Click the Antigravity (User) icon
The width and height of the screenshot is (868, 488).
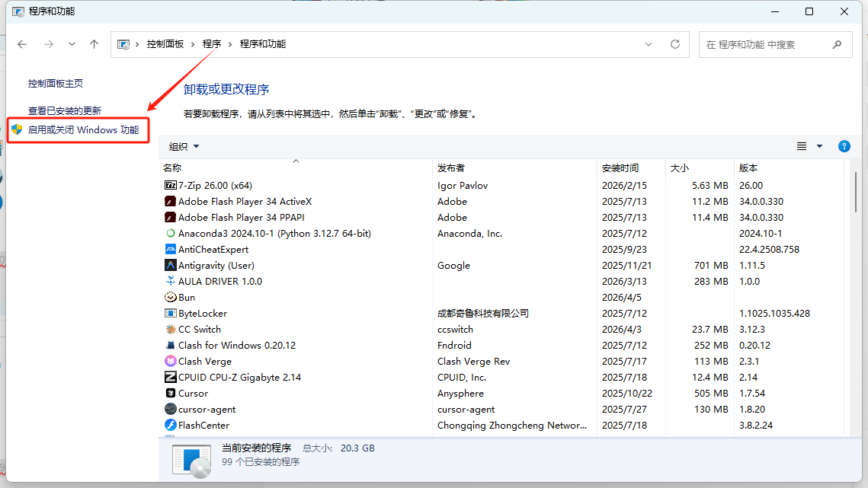171,266
